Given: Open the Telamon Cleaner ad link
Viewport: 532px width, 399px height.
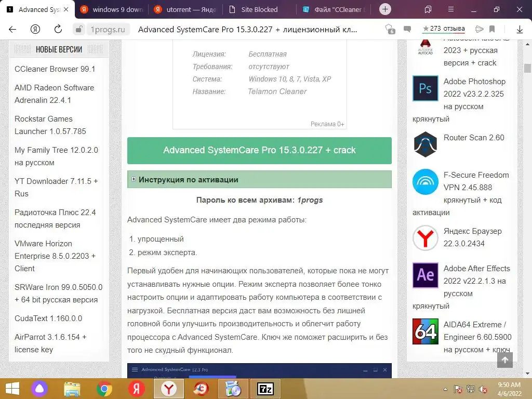Looking at the screenshot, I should click(277, 91).
